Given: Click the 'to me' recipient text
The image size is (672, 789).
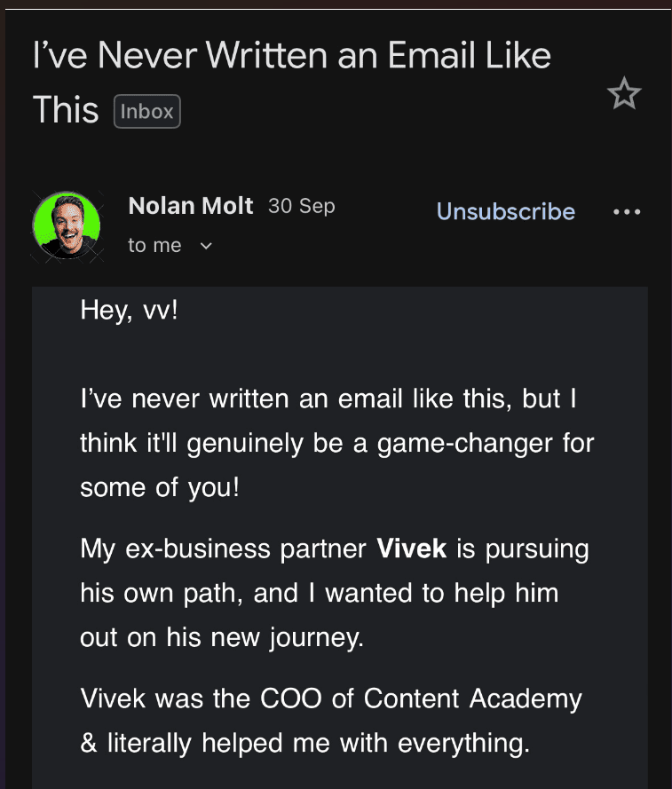Looking at the screenshot, I should point(154,246).
